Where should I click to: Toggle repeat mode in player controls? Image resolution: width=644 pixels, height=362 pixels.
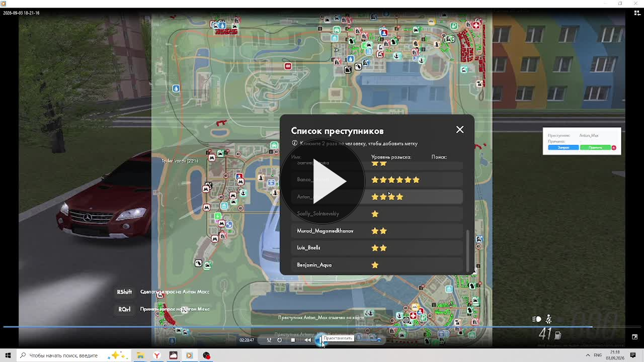click(280, 340)
